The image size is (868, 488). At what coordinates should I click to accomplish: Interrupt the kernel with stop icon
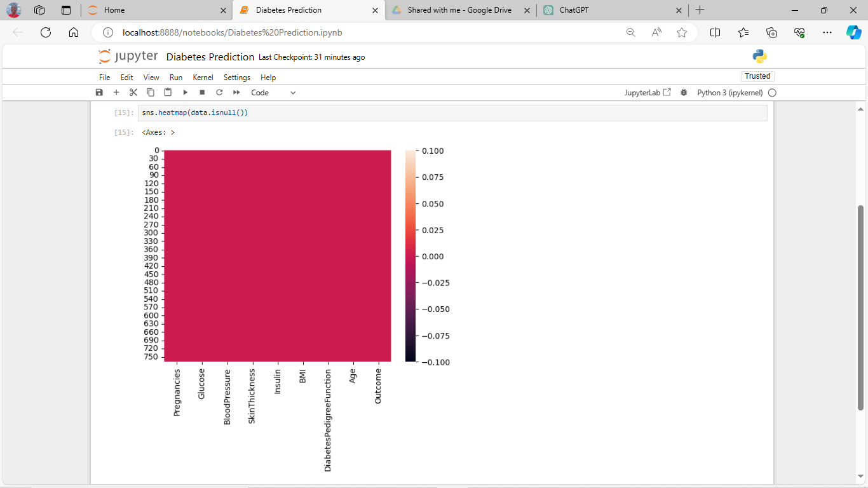click(202, 92)
